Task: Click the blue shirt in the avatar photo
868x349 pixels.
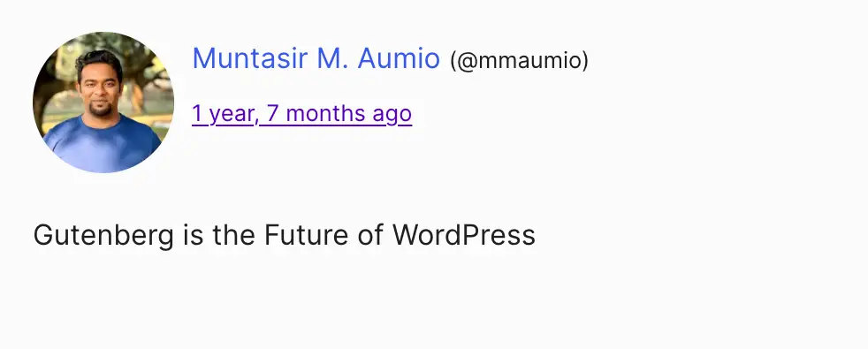Action: (103, 147)
